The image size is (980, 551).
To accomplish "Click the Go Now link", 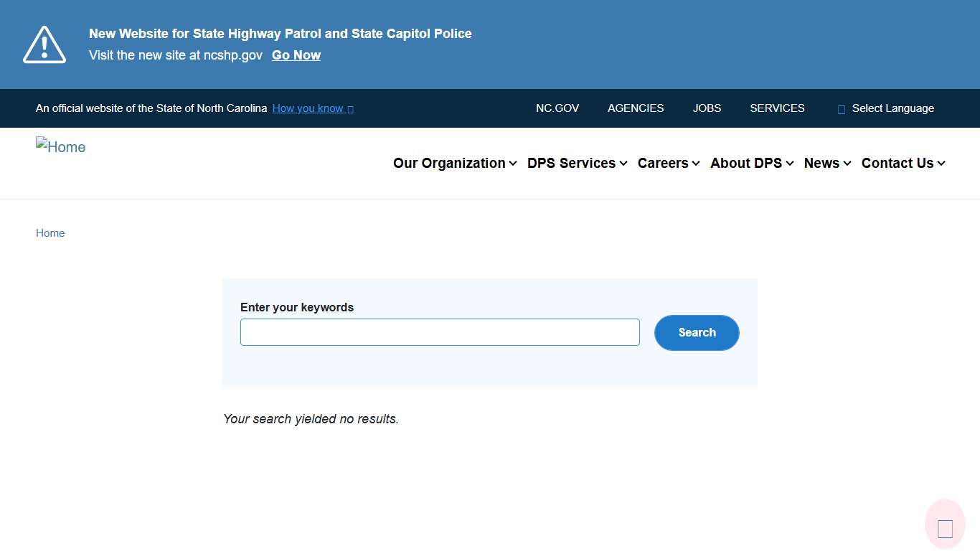I will [x=296, y=55].
